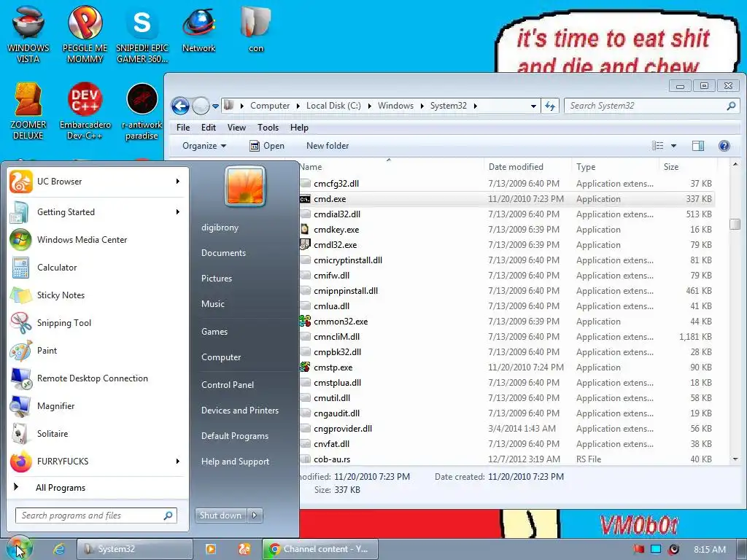The width and height of the screenshot is (747, 560).
Task: Click the record icon in the system tray
Action: tap(673, 550)
